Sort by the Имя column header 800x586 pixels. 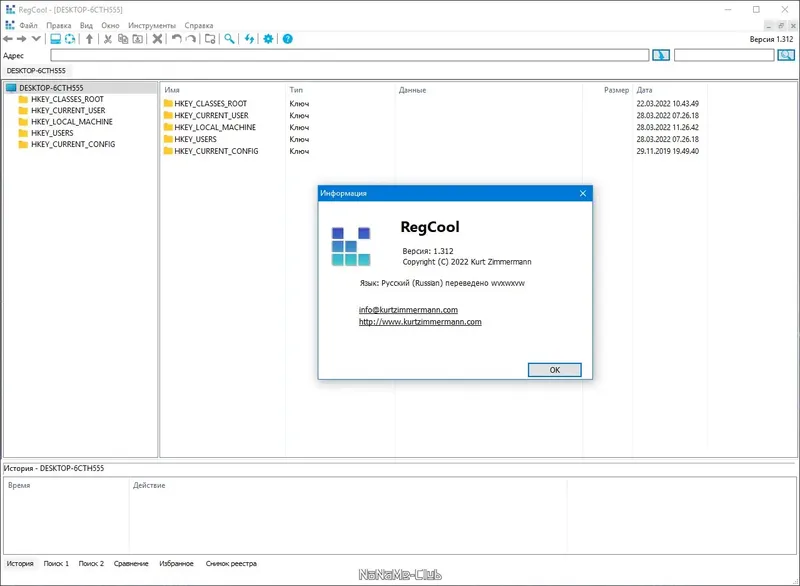tap(172, 90)
